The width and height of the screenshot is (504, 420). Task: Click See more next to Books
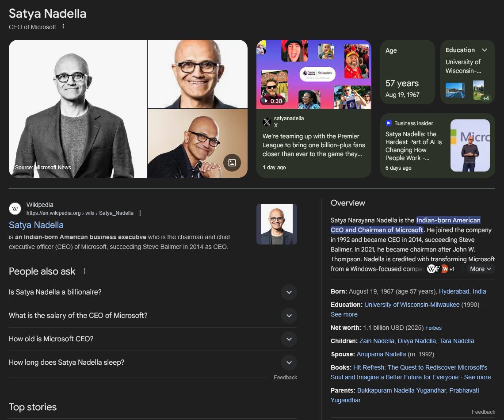[477, 377]
